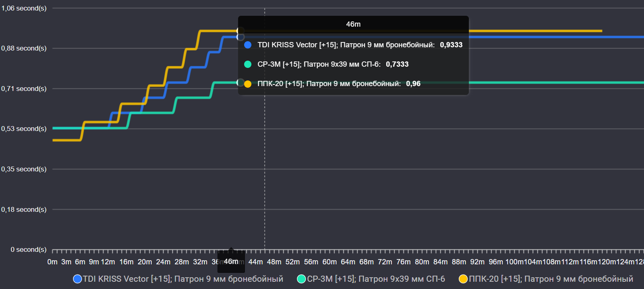Click the 20m label on the x-axis

[145, 262]
